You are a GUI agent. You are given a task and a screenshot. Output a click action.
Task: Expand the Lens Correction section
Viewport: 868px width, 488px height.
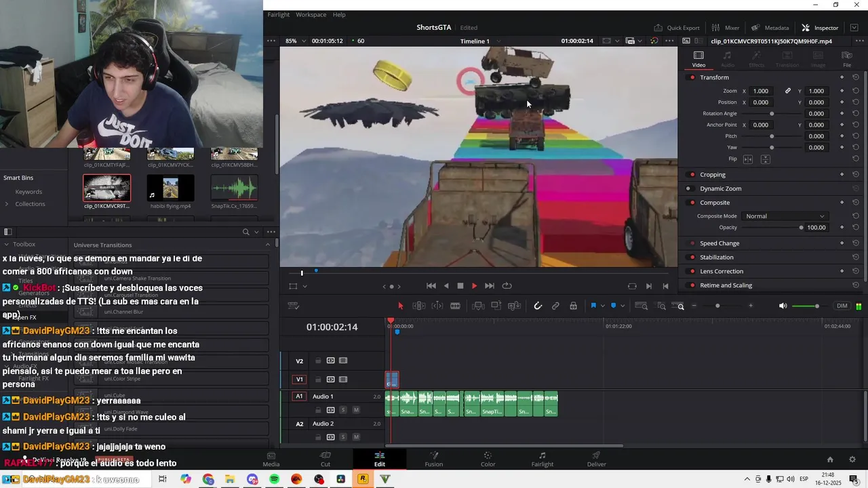pyautogui.click(x=722, y=271)
